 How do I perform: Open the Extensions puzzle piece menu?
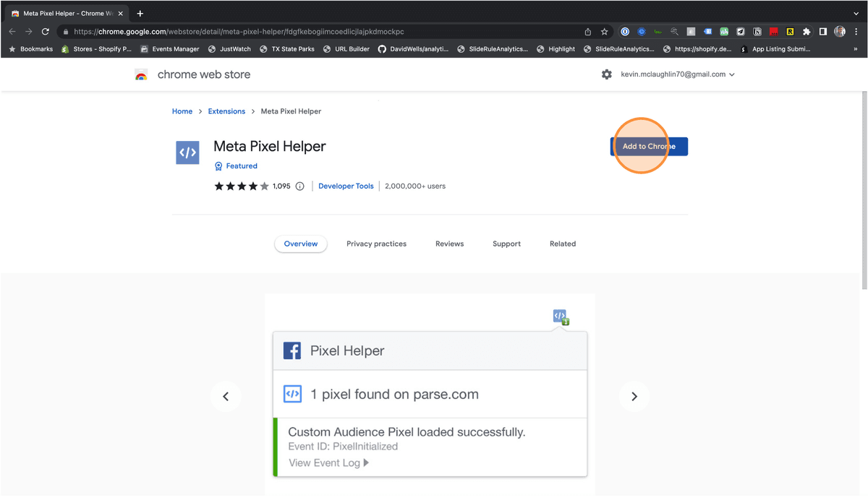(x=807, y=32)
